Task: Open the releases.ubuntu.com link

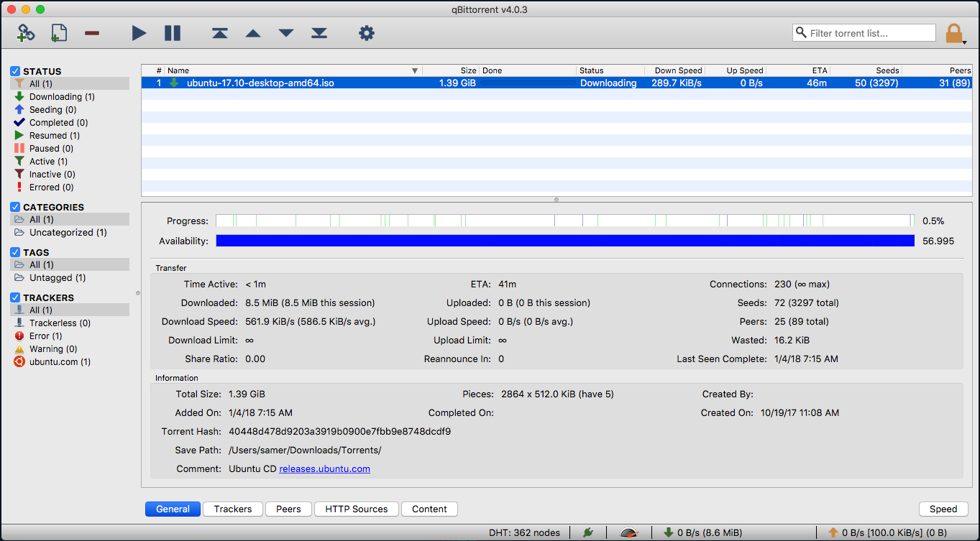Action: 324,468
